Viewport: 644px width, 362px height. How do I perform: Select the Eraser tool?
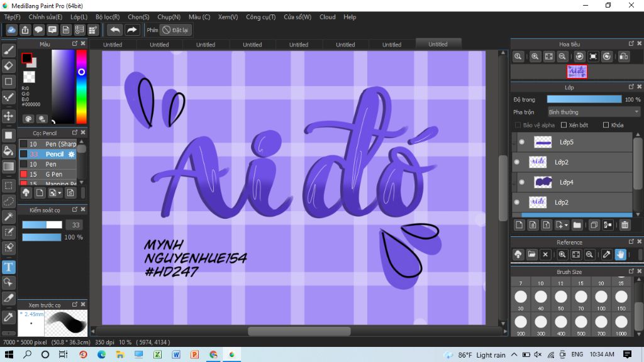tap(9, 65)
